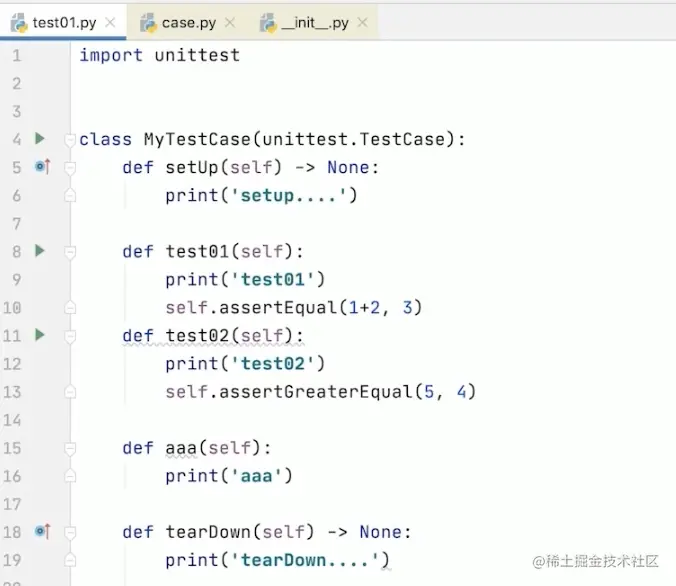Collapse the test01 method fold marker
Viewport: 676px width, 586px height.
coord(70,252)
